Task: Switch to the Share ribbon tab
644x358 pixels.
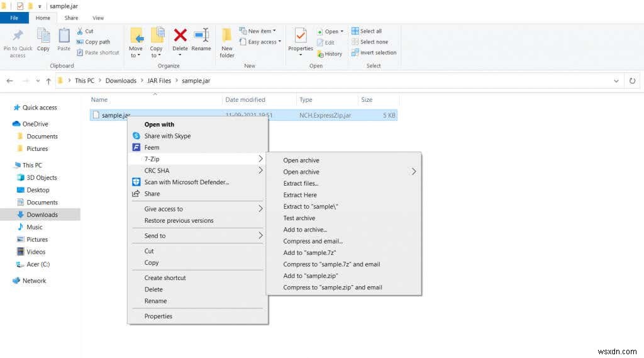Action: pyautogui.click(x=71, y=18)
